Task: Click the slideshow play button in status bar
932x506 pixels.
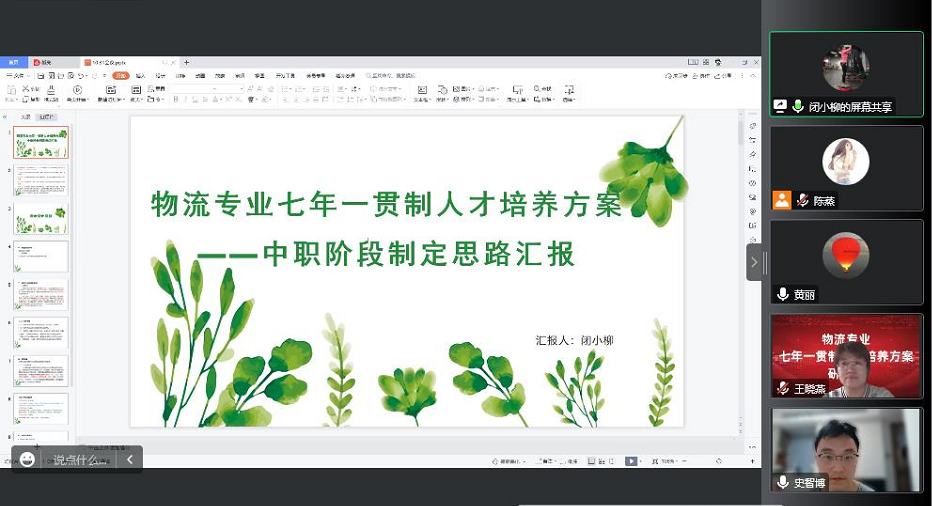Action: click(631, 461)
